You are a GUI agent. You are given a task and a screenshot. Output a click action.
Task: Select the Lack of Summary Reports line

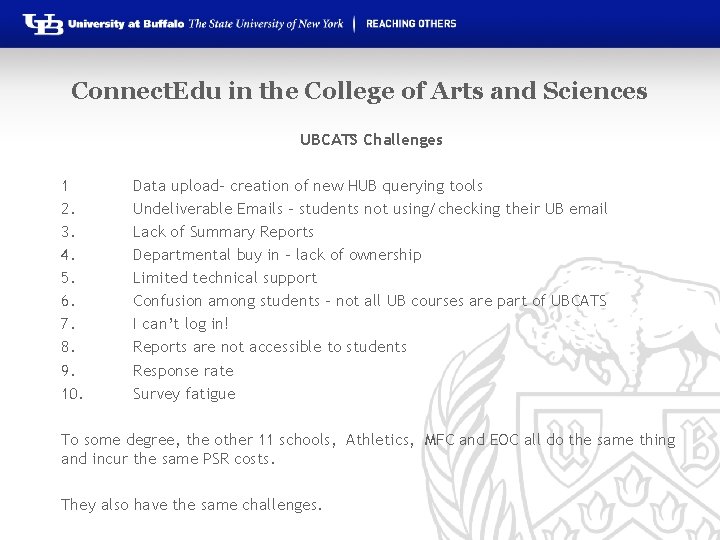coord(223,232)
